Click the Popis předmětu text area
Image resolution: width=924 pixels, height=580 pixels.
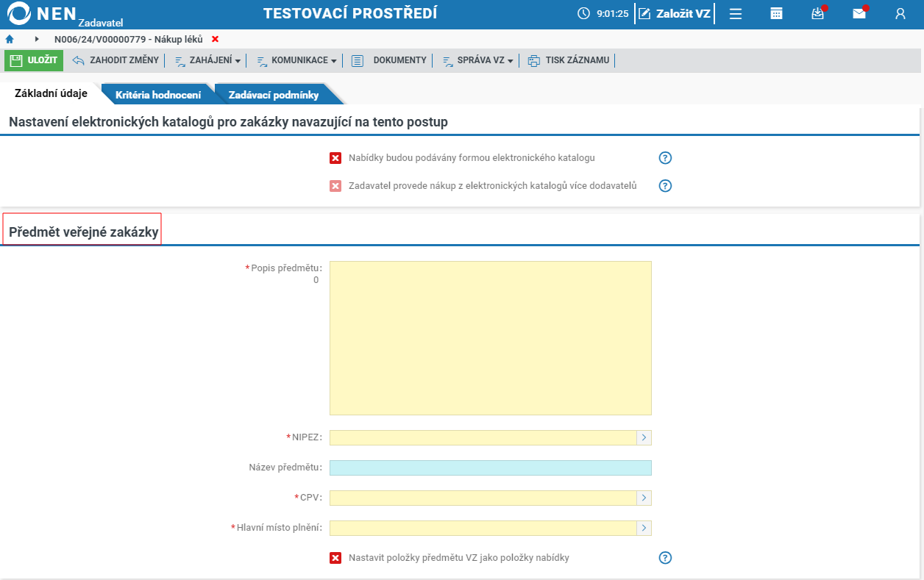click(x=491, y=338)
